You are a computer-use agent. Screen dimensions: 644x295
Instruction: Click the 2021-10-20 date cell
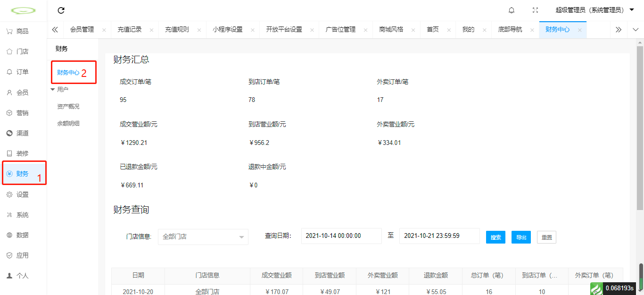[138, 292]
